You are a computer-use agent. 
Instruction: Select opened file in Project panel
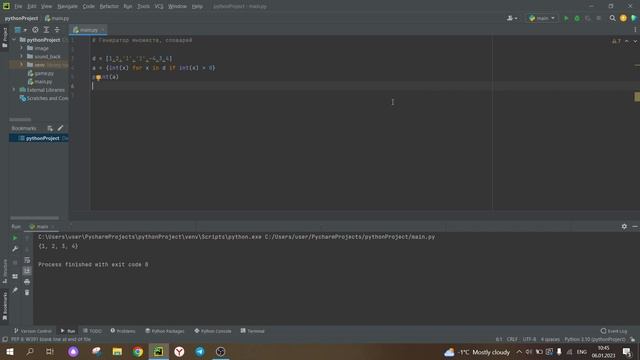pyautogui.click(x=36, y=30)
